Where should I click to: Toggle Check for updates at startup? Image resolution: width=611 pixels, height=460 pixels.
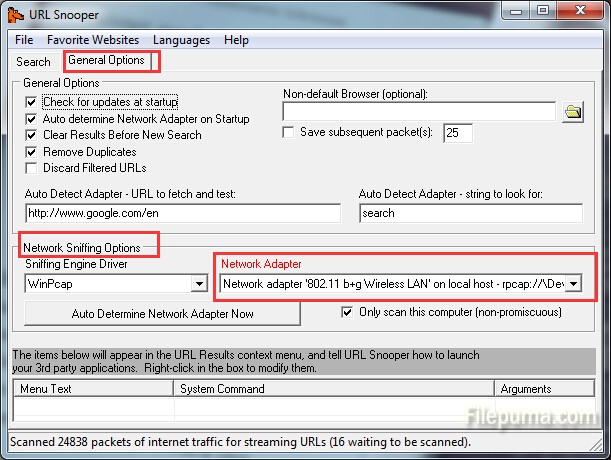pos(30,102)
